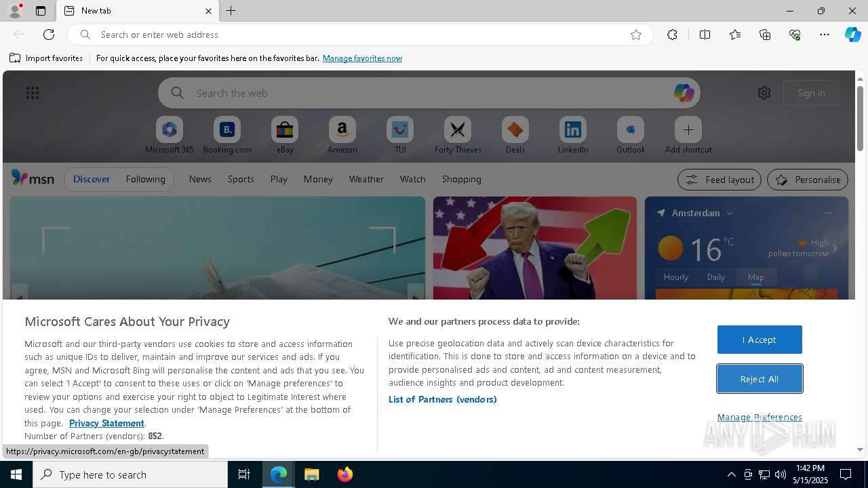Screen dimensions: 868x488
Task: Open the Windows Start menu
Action: (16, 474)
